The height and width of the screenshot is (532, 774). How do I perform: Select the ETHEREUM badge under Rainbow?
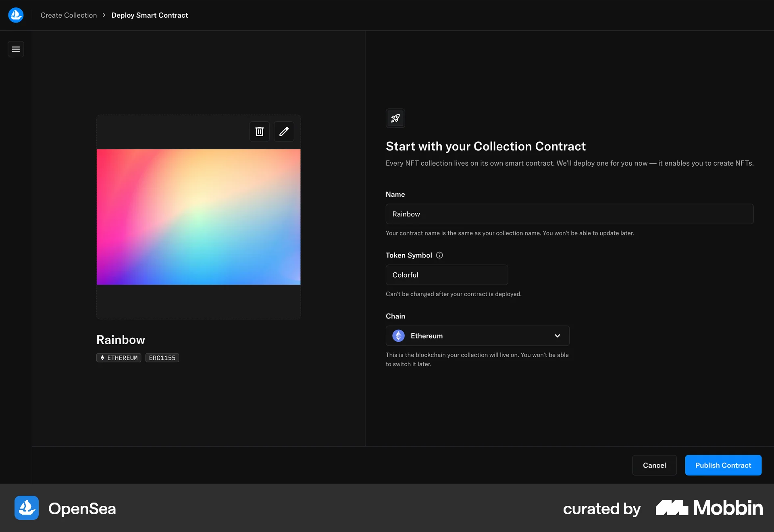[x=119, y=357]
